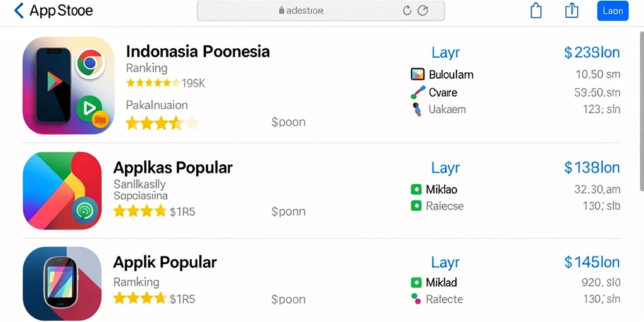Viewport: 644px width, 322px height.
Task: Click the circular refresh icon beside reload
Action: [x=423, y=11]
